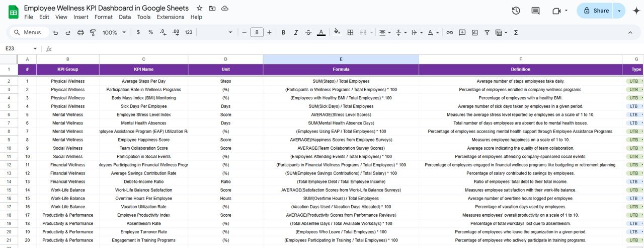Click the Move to folder icon
644x248 pixels.
coord(212,8)
